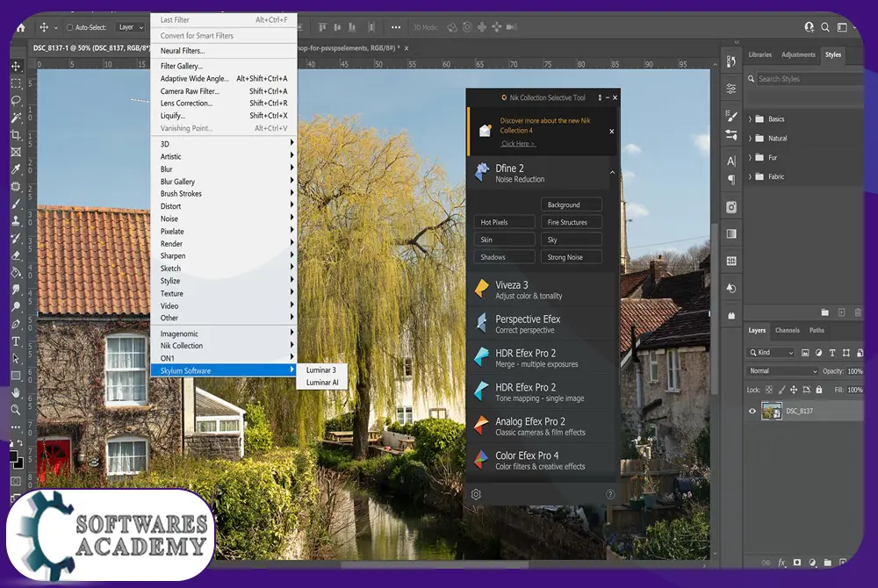Open the Properties sliders panel icon
The image size is (878, 588).
point(730,89)
